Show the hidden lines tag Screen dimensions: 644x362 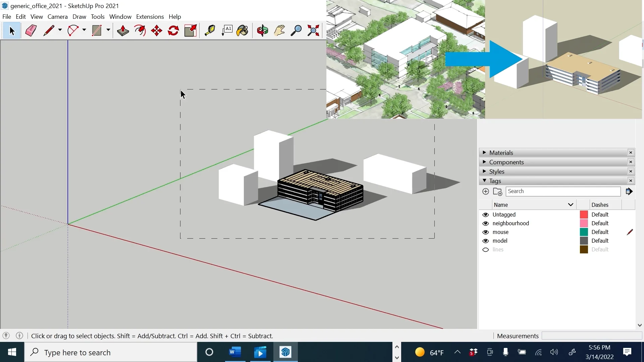pos(485,250)
